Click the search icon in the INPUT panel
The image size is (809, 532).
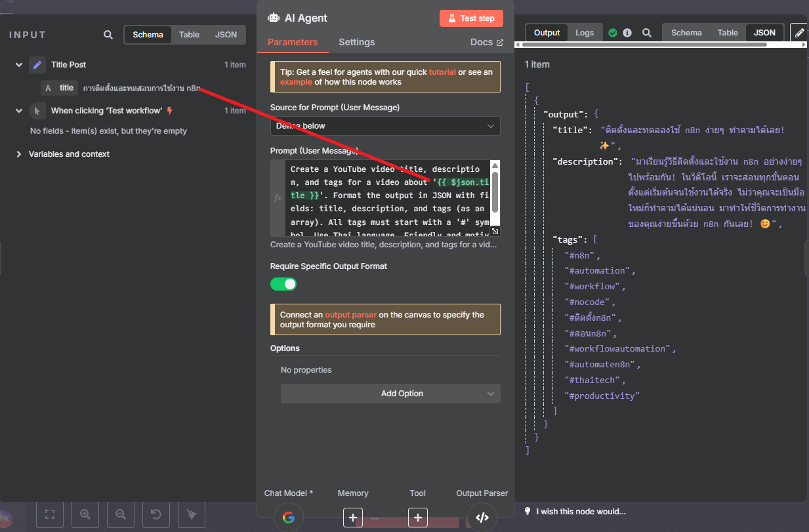click(x=108, y=35)
